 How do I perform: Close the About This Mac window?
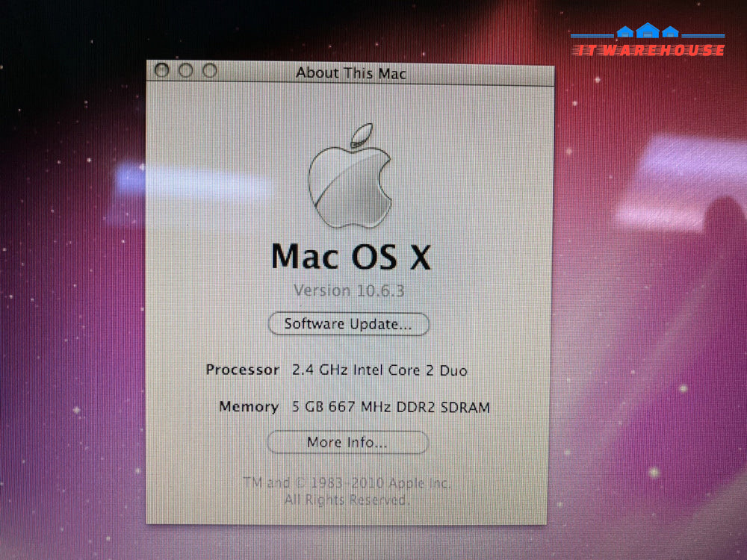pyautogui.click(x=162, y=70)
